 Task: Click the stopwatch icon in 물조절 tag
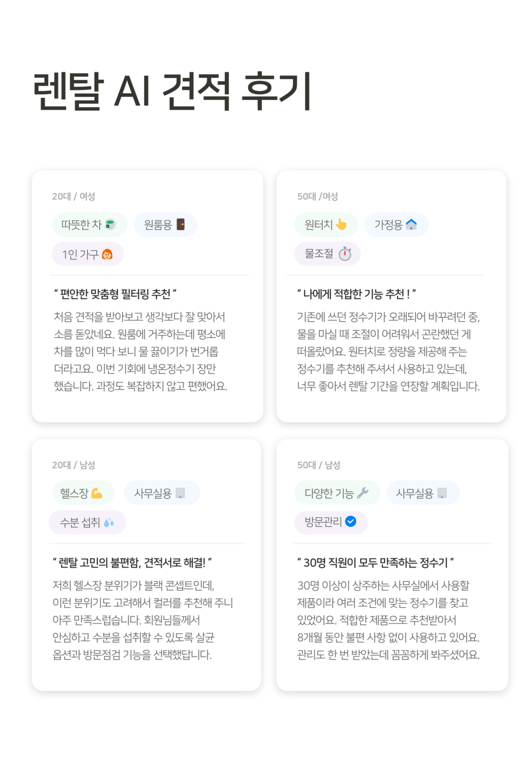[x=345, y=254]
